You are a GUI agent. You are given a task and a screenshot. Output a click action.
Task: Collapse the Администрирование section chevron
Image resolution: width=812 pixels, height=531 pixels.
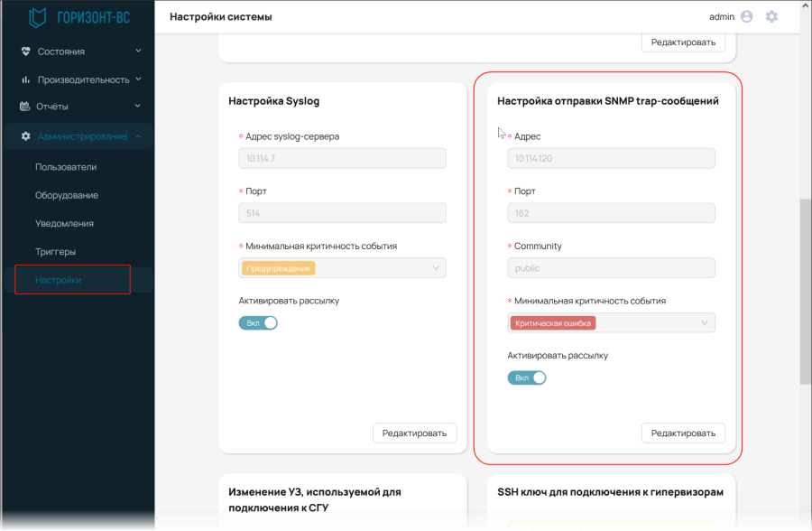pyautogui.click(x=138, y=135)
